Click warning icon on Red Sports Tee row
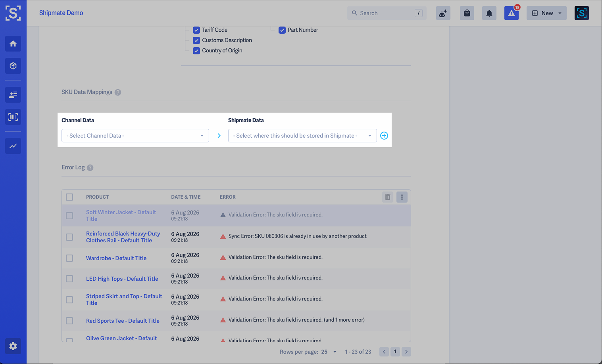602x364 pixels. click(x=223, y=320)
